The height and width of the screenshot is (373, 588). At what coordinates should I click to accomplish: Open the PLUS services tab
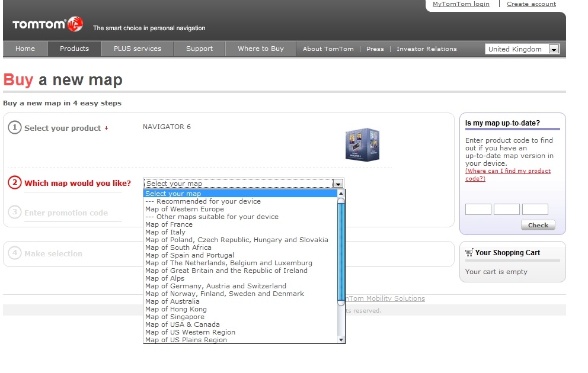pyautogui.click(x=138, y=49)
